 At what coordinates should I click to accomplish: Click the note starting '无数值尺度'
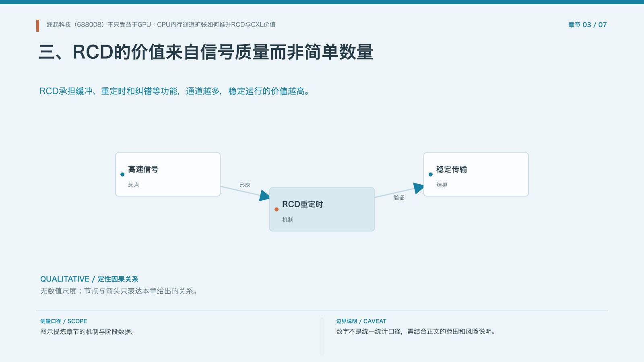pyautogui.click(x=120, y=291)
